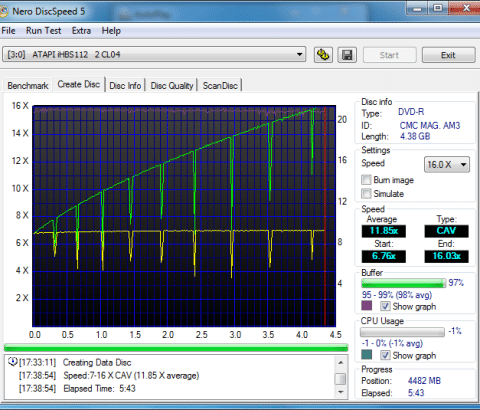The width and height of the screenshot is (480, 410).
Task: Click the Elapsed 5:43 progress value
Action: pyautogui.click(x=416, y=393)
